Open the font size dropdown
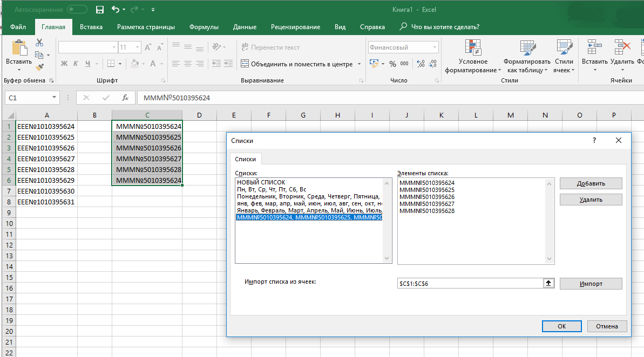 coord(138,47)
